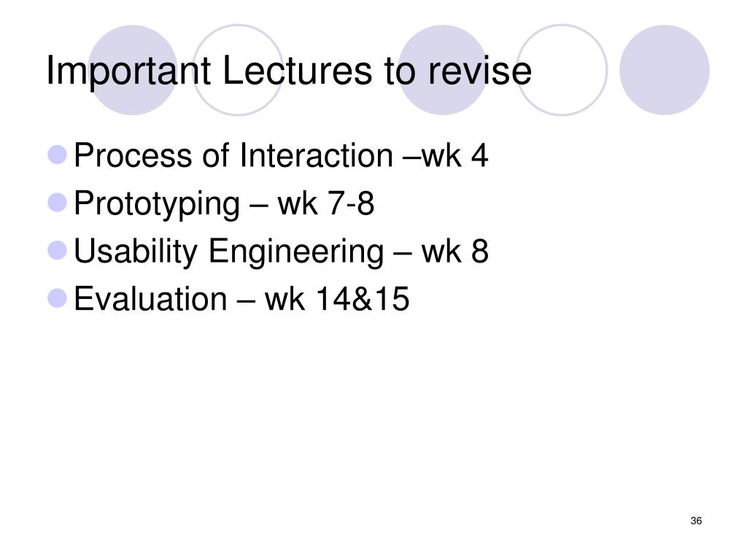The width and height of the screenshot is (747, 560).
Task: Click the filled circle behind 'to revise'
Action: click(x=443, y=70)
